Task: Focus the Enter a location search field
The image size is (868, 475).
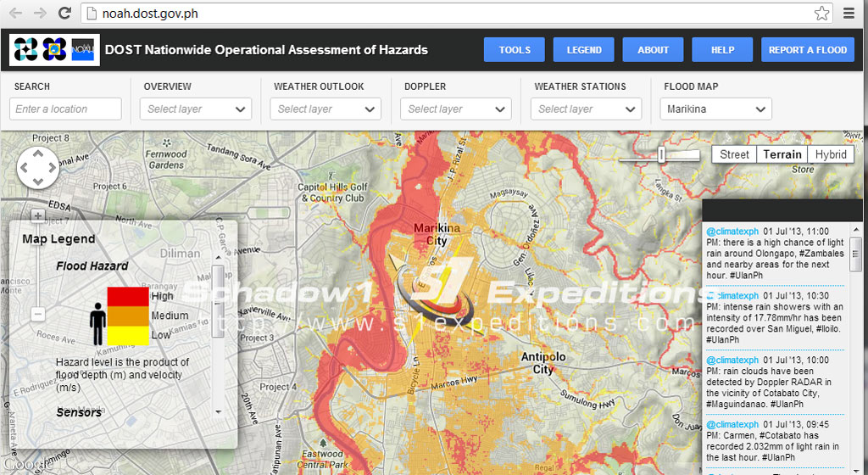Action: point(65,109)
